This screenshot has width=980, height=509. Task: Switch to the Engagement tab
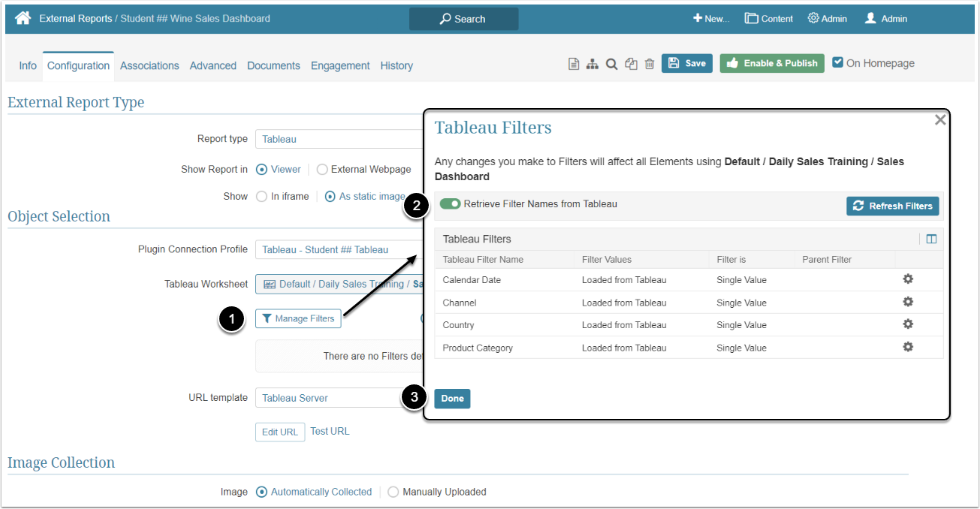[x=340, y=66]
